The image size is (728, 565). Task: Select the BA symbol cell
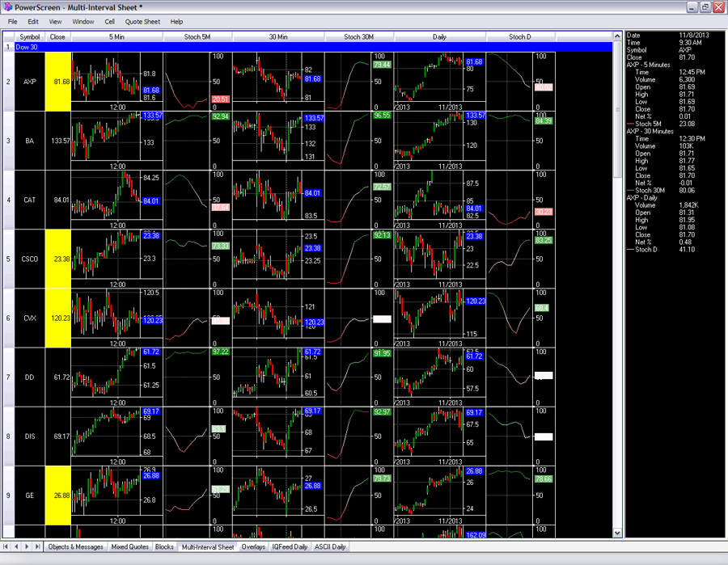coord(30,141)
